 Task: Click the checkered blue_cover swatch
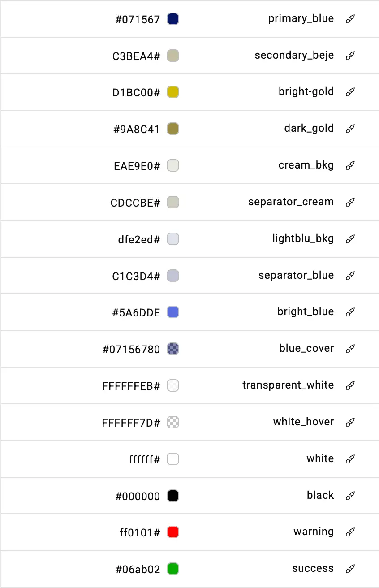173,349
